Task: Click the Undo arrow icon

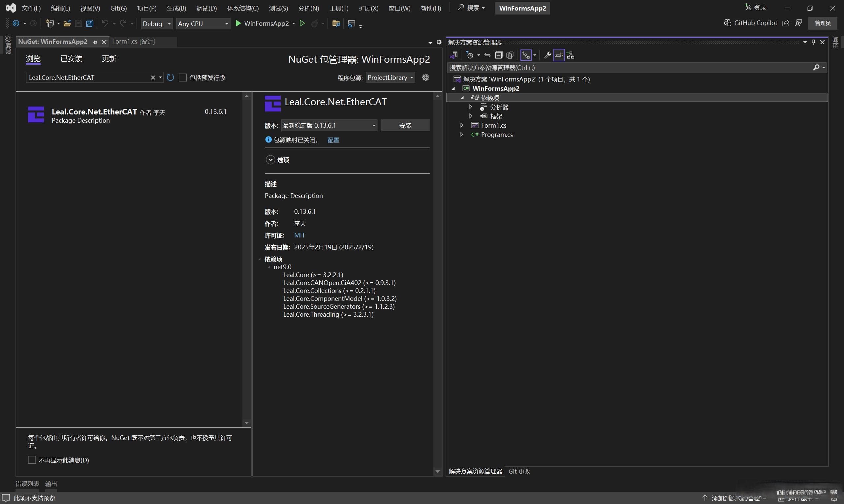Action: click(105, 23)
